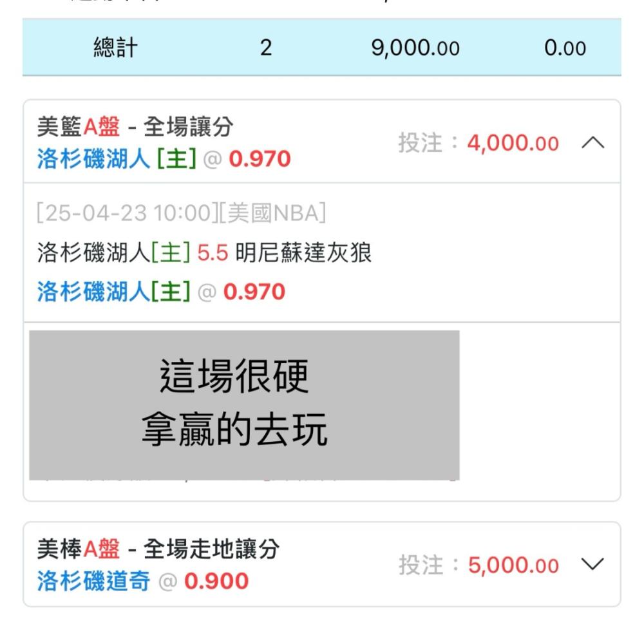Click the blue 洛杉磯湖人 [主] team name

117,159
